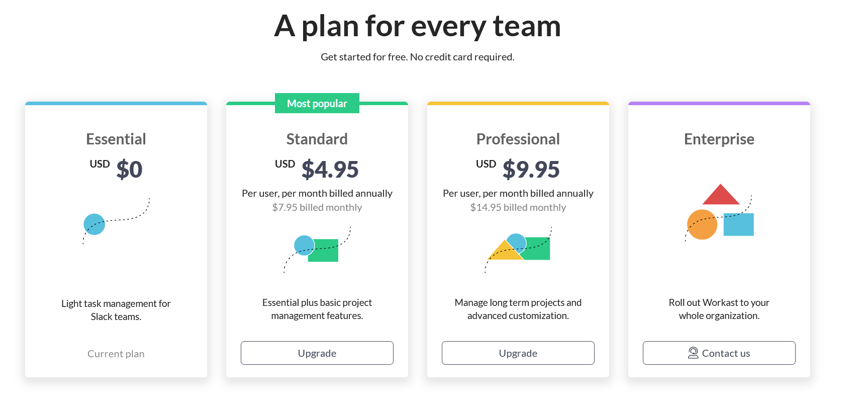The width and height of the screenshot is (868, 396).
Task: Click the A plan for every team heading
Action: [417, 26]
